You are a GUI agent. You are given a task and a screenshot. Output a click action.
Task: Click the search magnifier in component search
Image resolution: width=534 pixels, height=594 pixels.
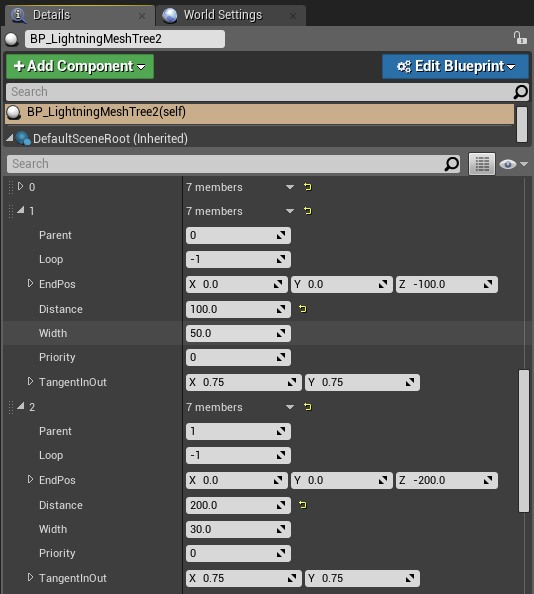click(x=521, y=92)
